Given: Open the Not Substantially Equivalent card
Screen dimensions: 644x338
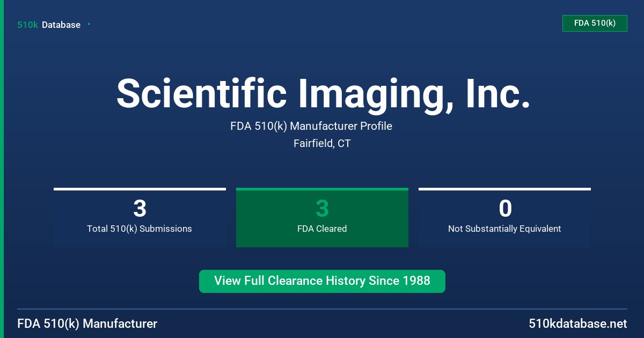Looking at the screenshot, I should [x=504, y=217].
